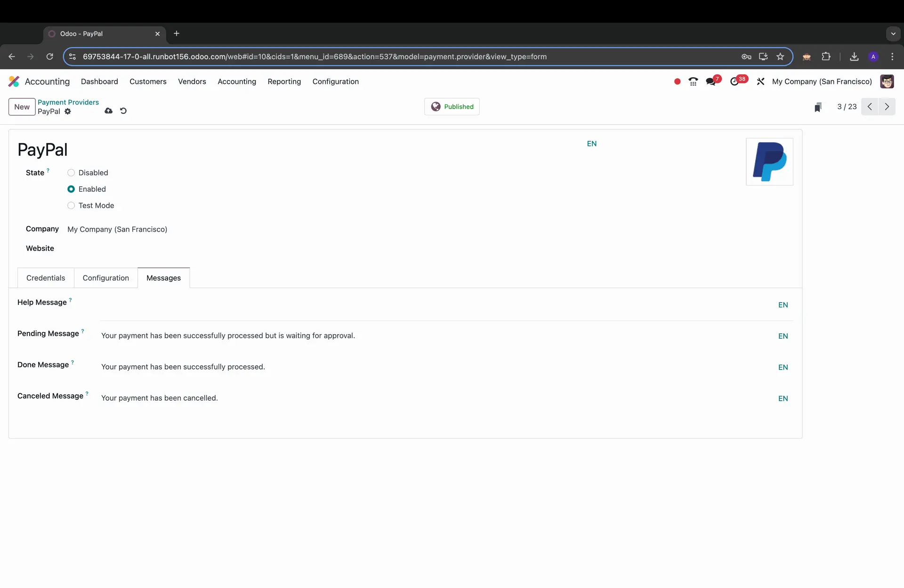Click the PayPal logo image
The height and width of the screenshot is (588, 904).
(769, 161)
